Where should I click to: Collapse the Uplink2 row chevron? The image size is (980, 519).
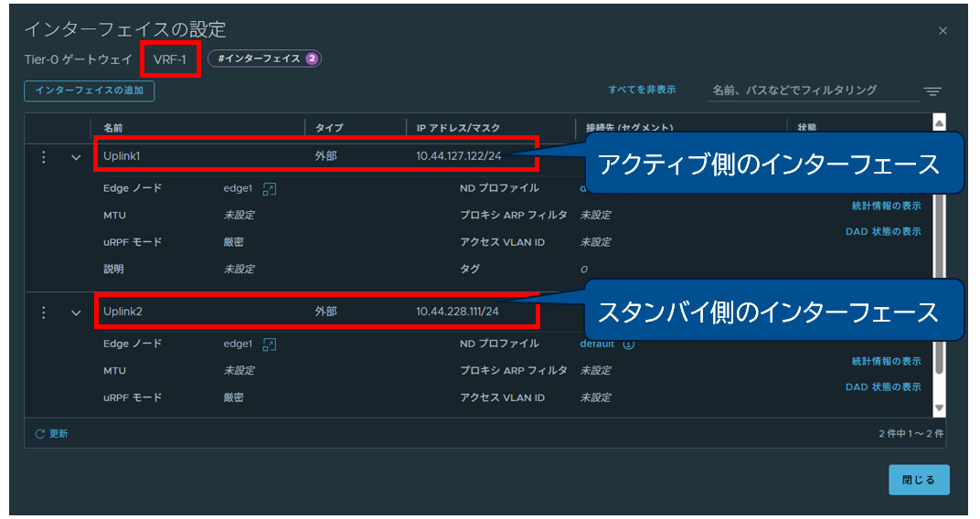point(76,312)
